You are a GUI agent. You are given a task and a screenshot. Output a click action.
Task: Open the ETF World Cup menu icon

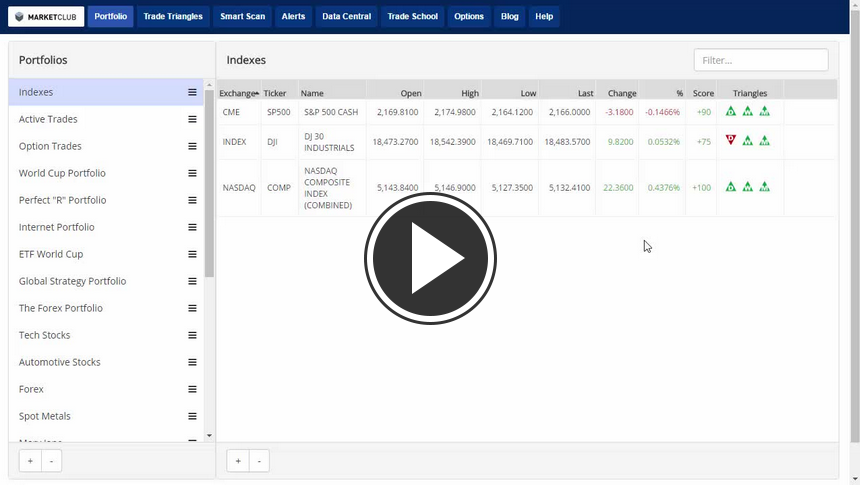192,254
